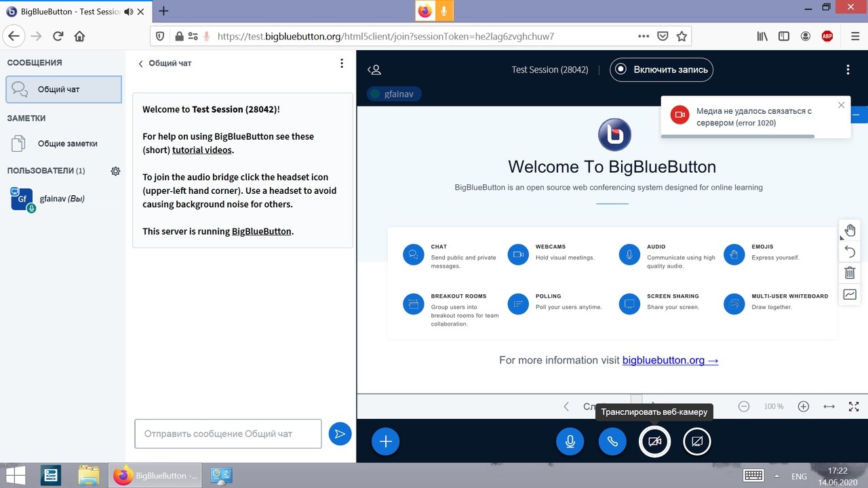Open the tutorial videos link
The width and height of the screenshot is (868, 488).
click(202, 150)
